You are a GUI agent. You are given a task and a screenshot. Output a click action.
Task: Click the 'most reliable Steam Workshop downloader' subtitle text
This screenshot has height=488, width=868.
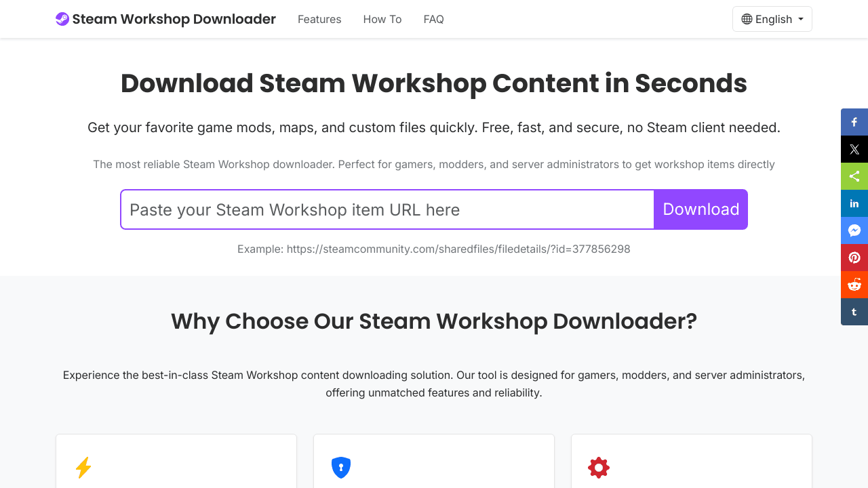pos(434,164)
